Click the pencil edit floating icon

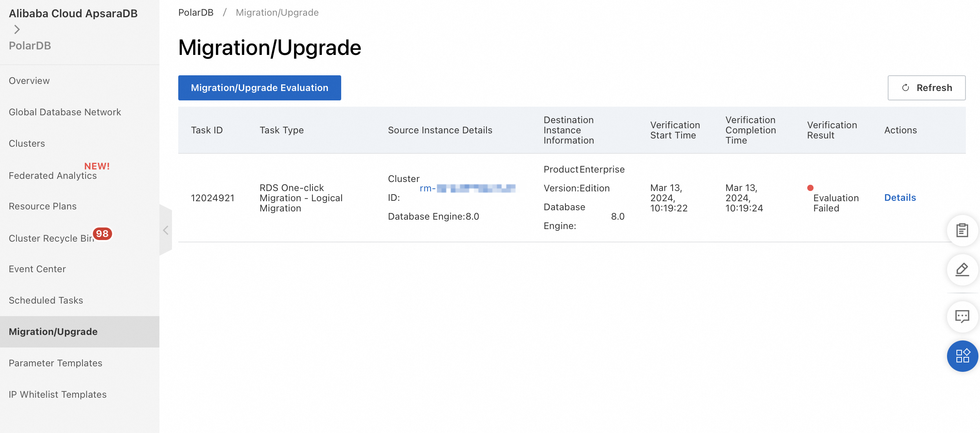click(962, 269)
